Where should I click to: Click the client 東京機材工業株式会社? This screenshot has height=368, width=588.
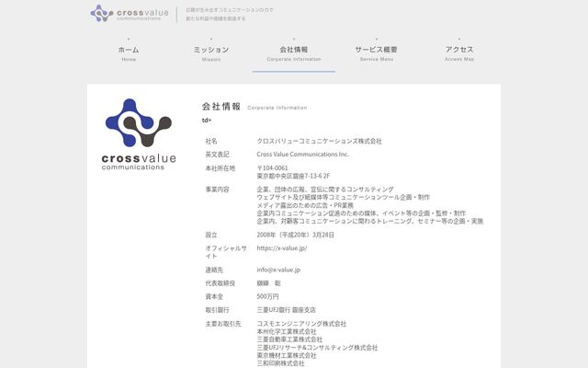287,356
